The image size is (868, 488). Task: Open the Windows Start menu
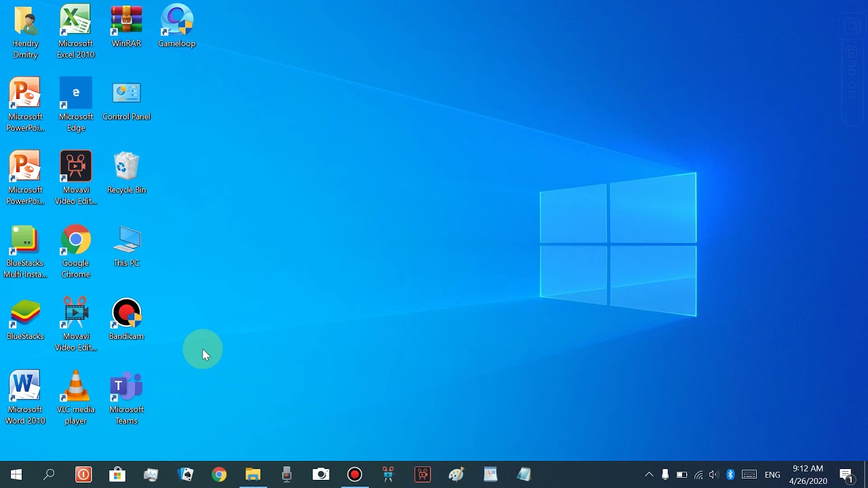pyautogui.click(x=16, y=474)
